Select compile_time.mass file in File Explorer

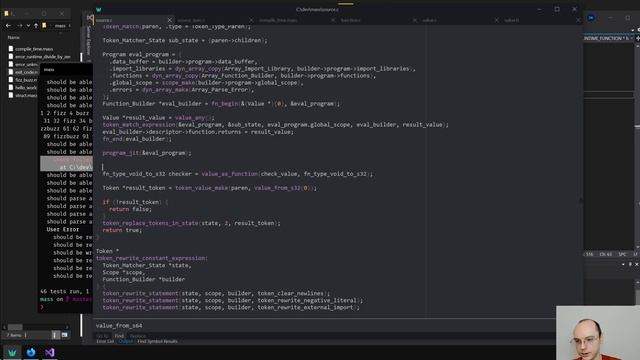[34, 49]
